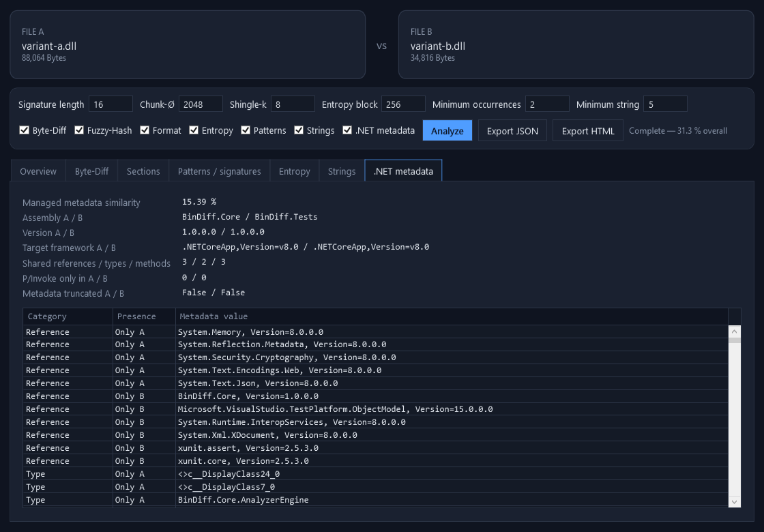The width and height of the screenshot is (764, 532).
Task: Select the .NET metadata tab
Action: coord(403,171)
